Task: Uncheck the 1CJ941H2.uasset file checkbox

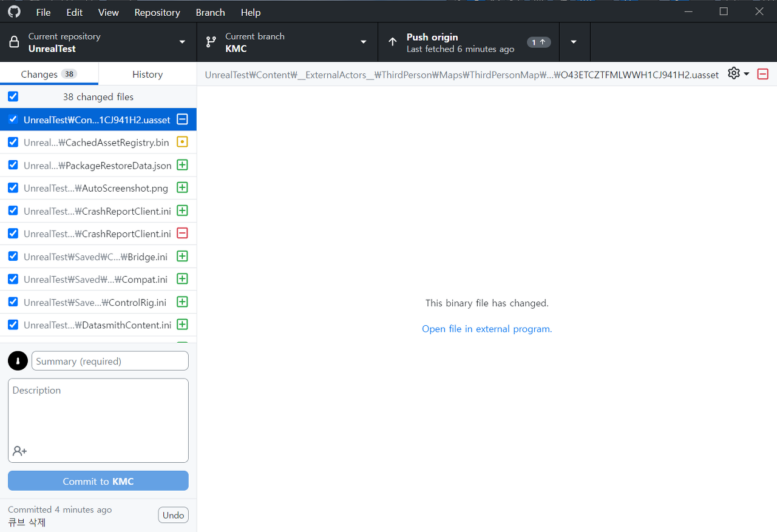Action: tap(13, 120)
